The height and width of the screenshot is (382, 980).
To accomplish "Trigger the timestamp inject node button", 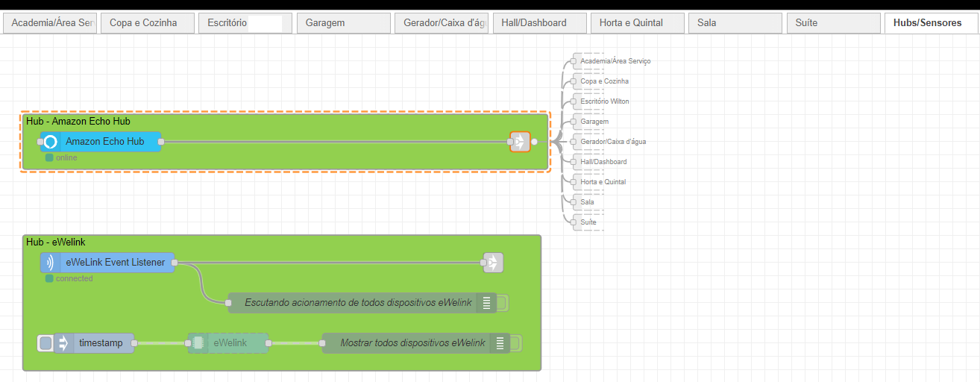I will click(x=45, y=343).
